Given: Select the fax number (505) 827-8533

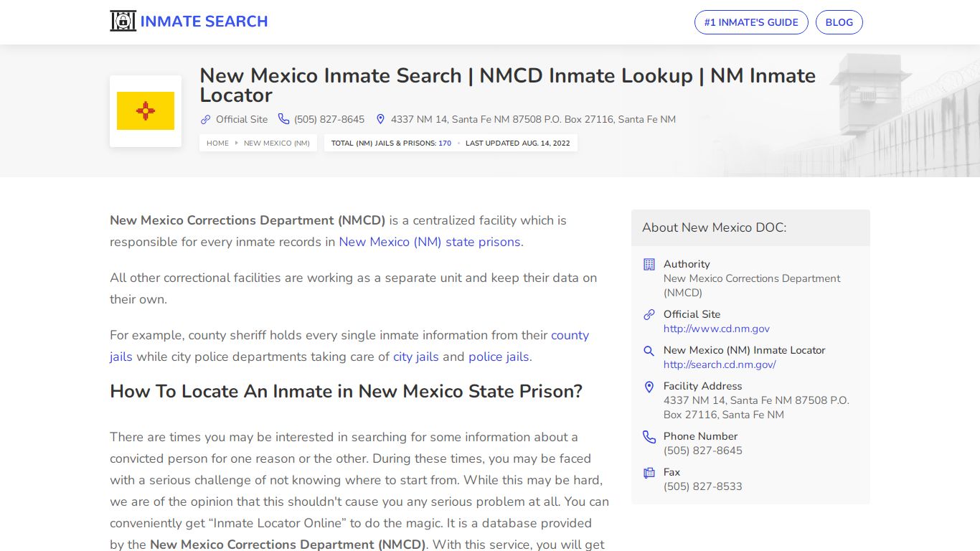Looking at the screenshot, I should (x=703, y=486).
